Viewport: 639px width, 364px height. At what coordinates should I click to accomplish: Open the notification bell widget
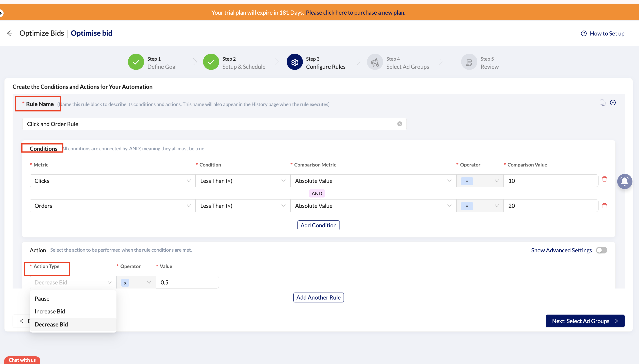click(x=624, y=181)
